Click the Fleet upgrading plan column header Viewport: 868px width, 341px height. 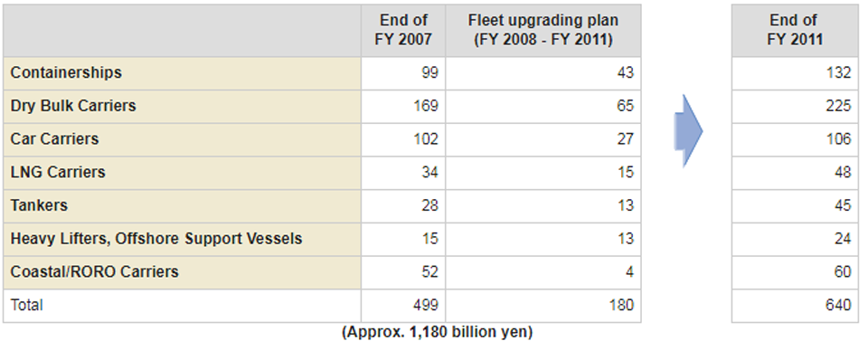[543, 30]
